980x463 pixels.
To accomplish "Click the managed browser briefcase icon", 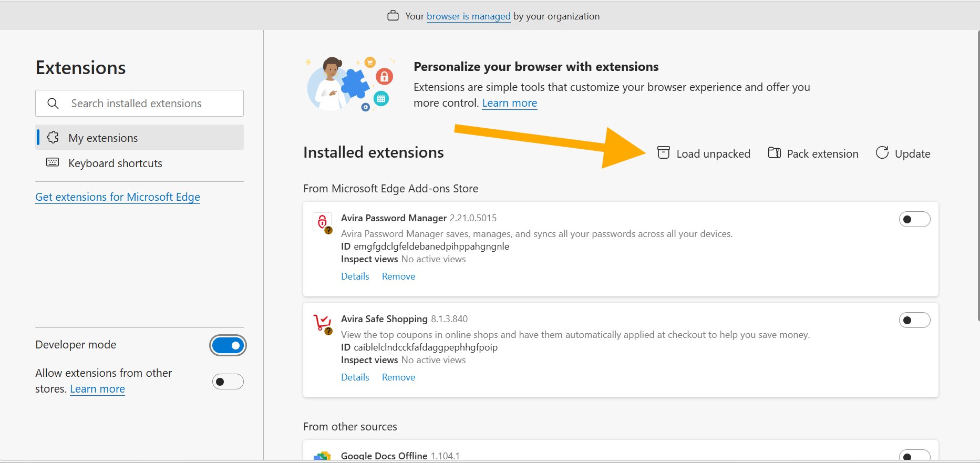I will point(393,16).
